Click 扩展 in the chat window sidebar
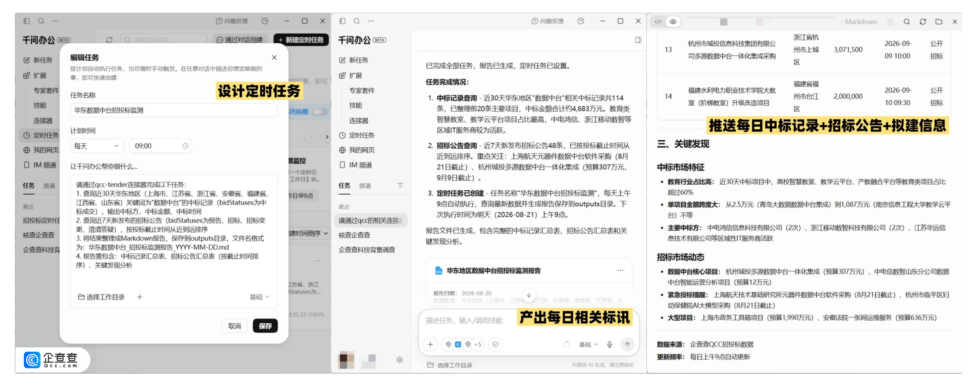 tap(351, 75)
